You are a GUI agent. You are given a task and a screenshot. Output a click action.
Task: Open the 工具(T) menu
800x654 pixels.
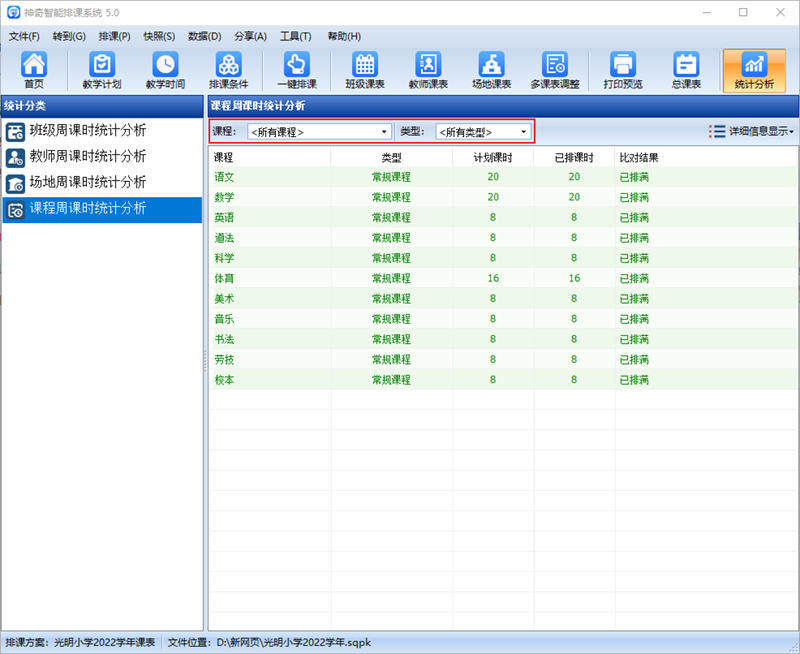[295, 36]
